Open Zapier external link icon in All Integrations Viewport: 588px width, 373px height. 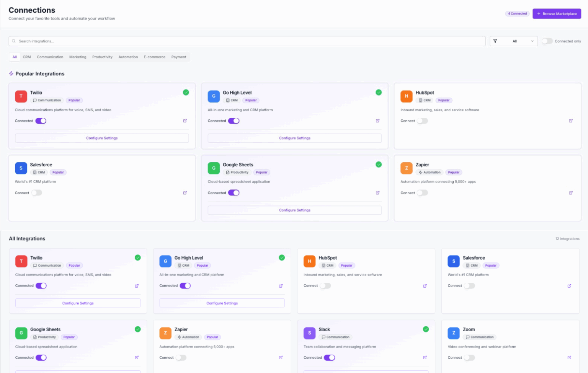click(x=281, y=358)
